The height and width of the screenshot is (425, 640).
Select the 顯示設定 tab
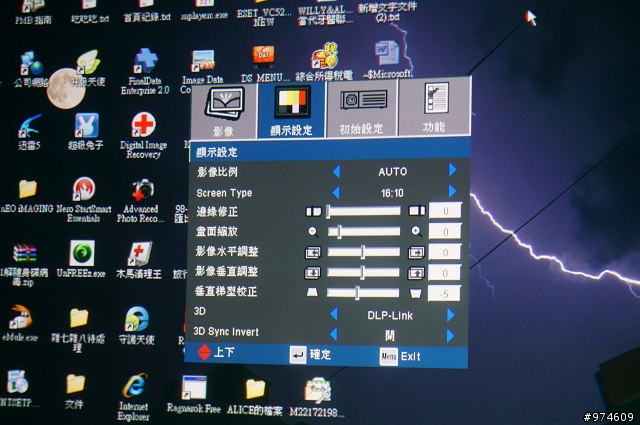[291, 110]
